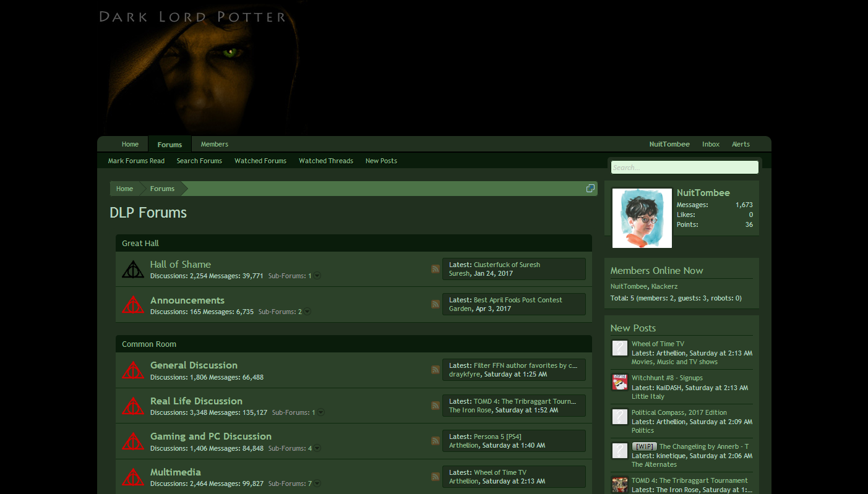This screenshot has width=868, height=494.
Task: Open New Posts in the sub-navigation bar
Action: pos(381,161)
